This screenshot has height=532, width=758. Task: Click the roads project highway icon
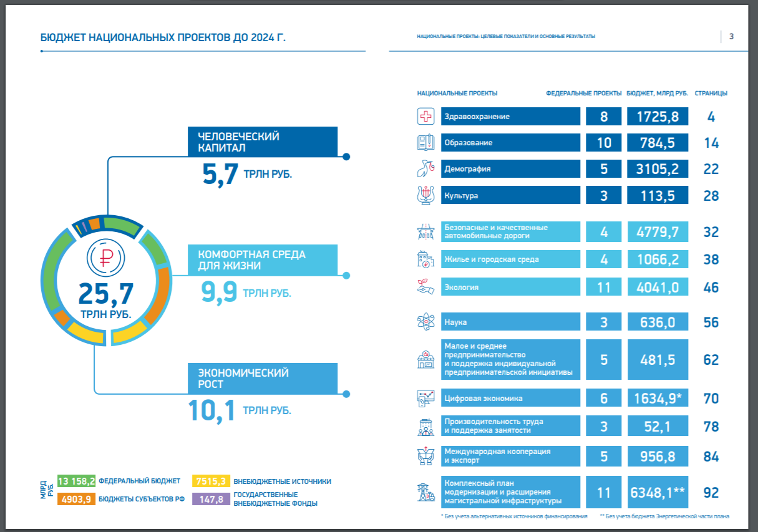tap(425, 232)
